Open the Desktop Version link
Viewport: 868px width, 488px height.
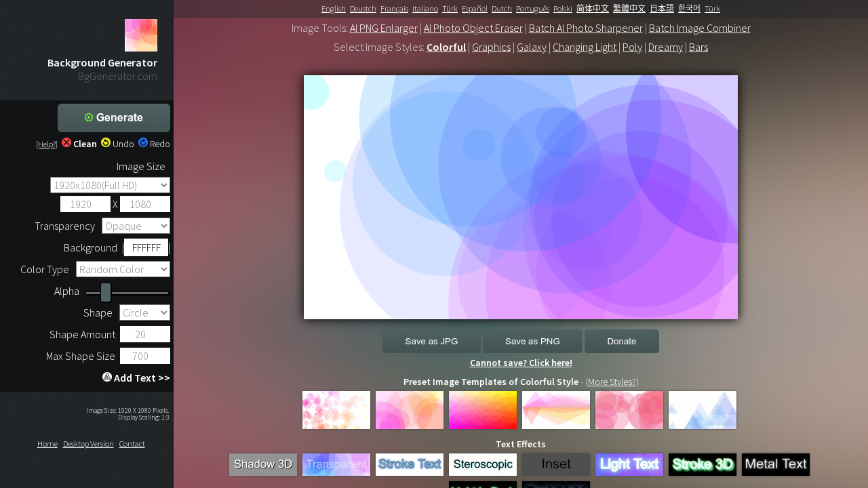[x=88, y=444]
